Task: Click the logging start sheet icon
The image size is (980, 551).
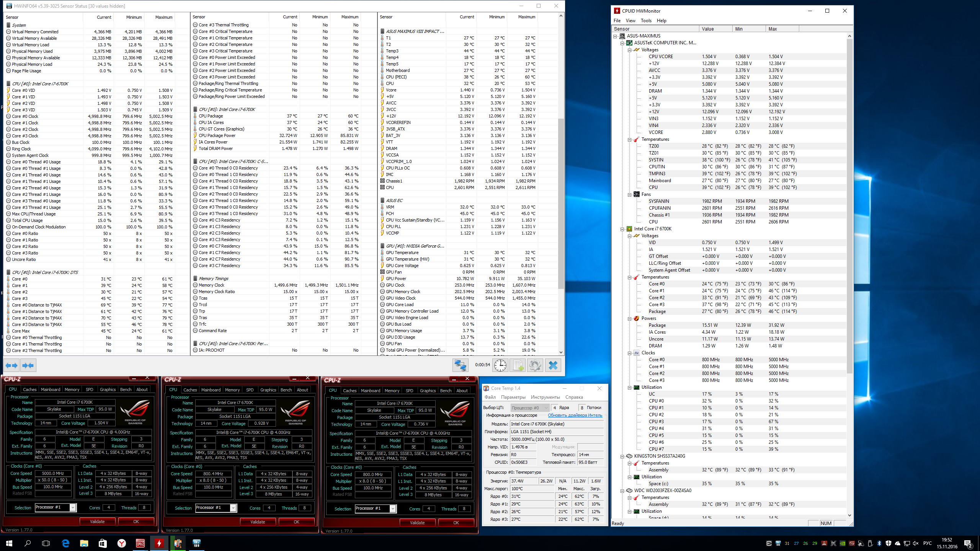Action: pyautogui.click(x=518, y=365)
